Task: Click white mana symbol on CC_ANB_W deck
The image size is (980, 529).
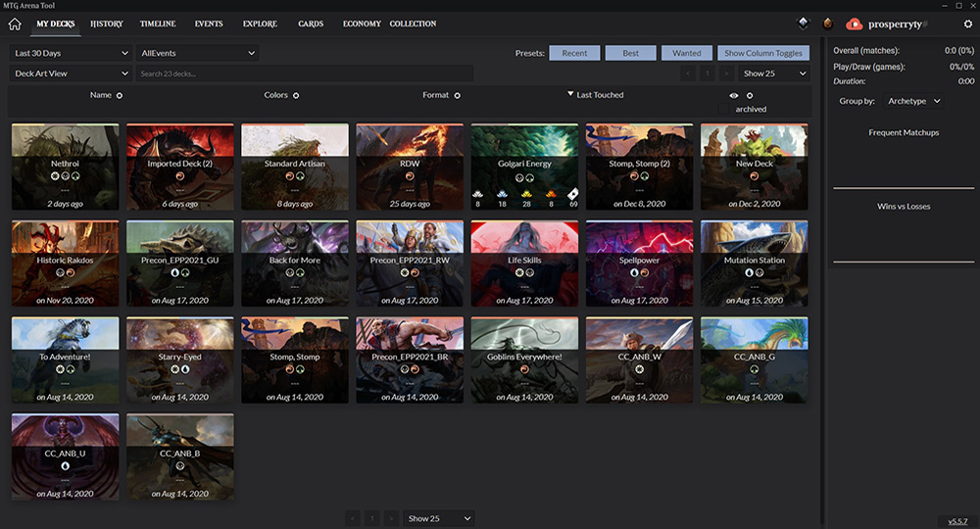Action: pyautogui.click(x=639, y=369)
